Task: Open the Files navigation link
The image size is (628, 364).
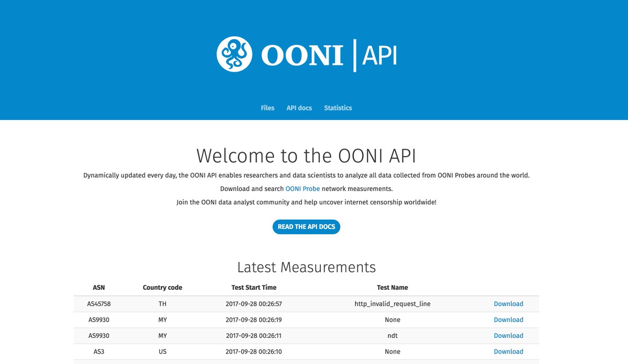Action: click(x=267, y=108)
